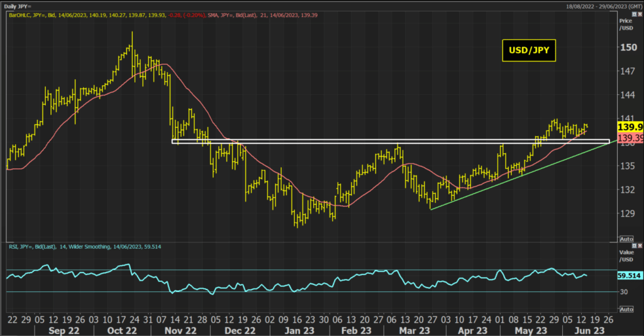The height and width of the screenshot is (336, 644).
Task: Click the 132 price axis label
Action: click(x=628, y=190)
